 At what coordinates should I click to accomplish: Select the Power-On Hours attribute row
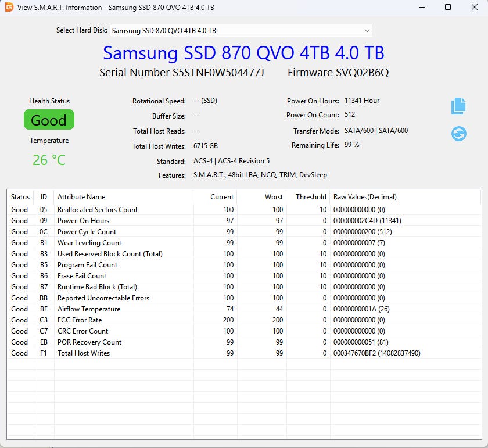[x=244, y=220]
